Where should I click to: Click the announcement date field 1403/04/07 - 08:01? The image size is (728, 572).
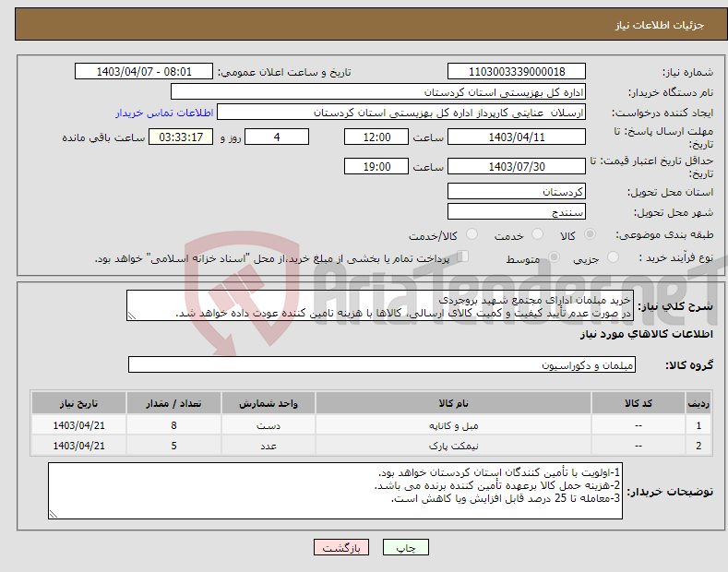pos(144,72)
